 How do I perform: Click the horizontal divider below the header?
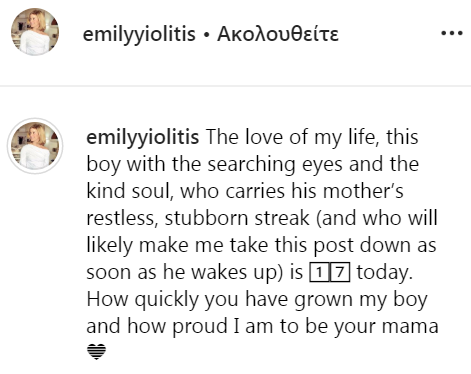point(235,86)
